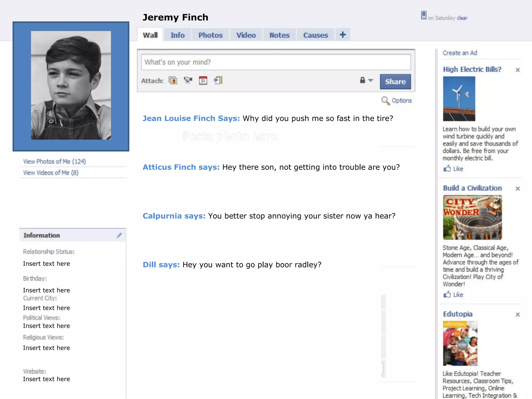This screenshot has width=532, height=399.
Task: Switch to the Info tab
Action: click(x=177, y=35)
